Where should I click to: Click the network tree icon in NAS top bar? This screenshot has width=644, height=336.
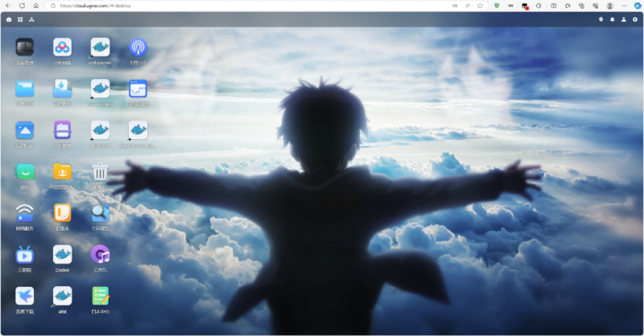pos(31,19)
